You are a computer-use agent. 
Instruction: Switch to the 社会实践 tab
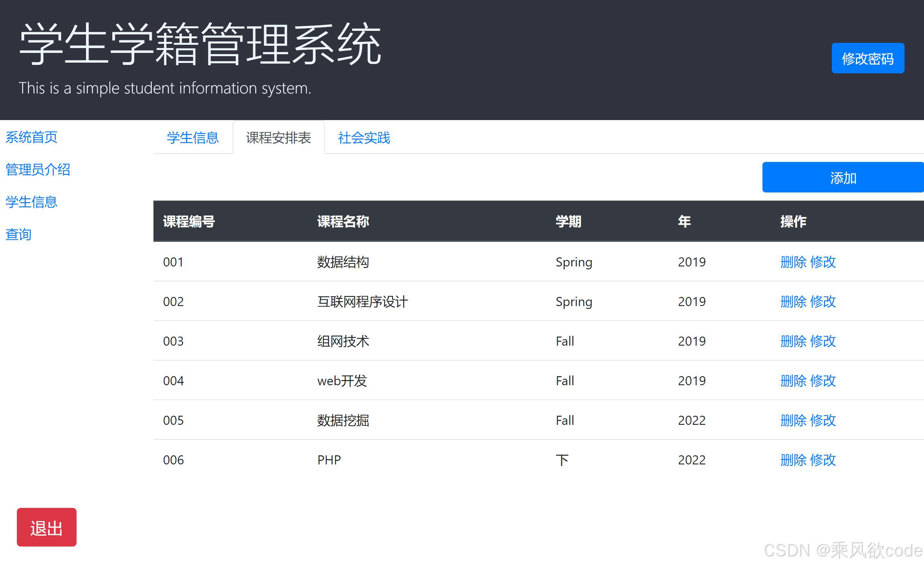(363, 138)
